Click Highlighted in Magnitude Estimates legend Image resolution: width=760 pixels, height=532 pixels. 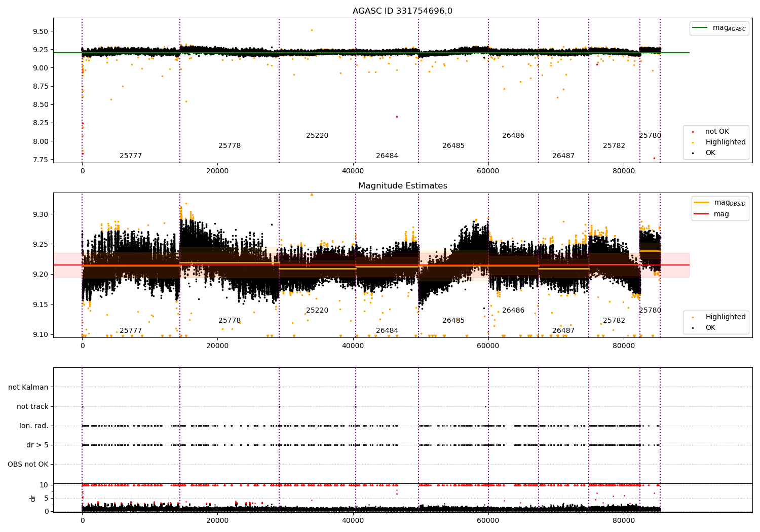click(725, 317)
